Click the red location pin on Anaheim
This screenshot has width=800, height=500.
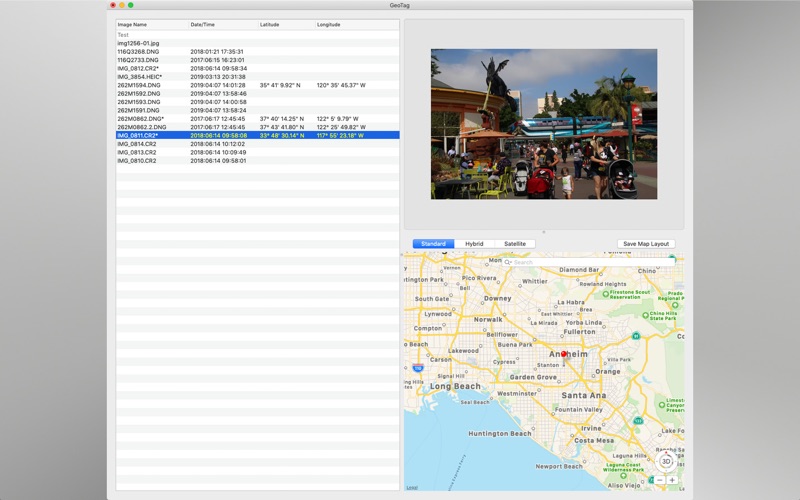tap(564, 353)
